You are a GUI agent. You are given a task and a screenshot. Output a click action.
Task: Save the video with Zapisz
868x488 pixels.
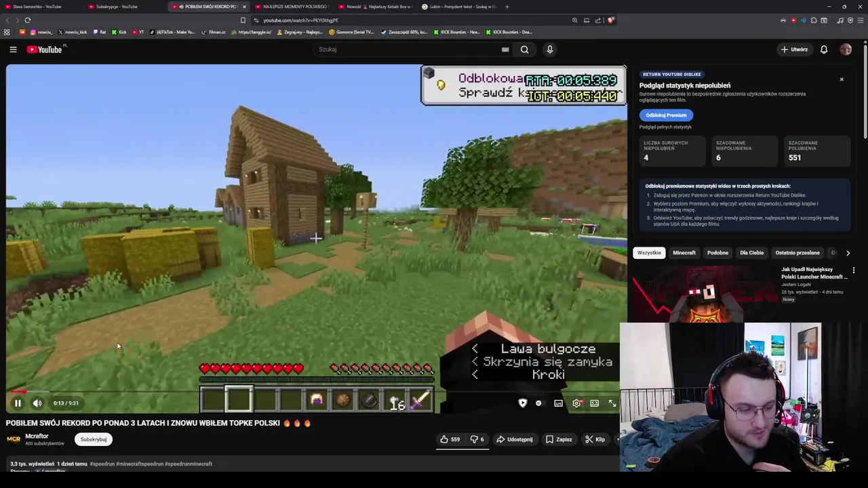tap(559, 439)
